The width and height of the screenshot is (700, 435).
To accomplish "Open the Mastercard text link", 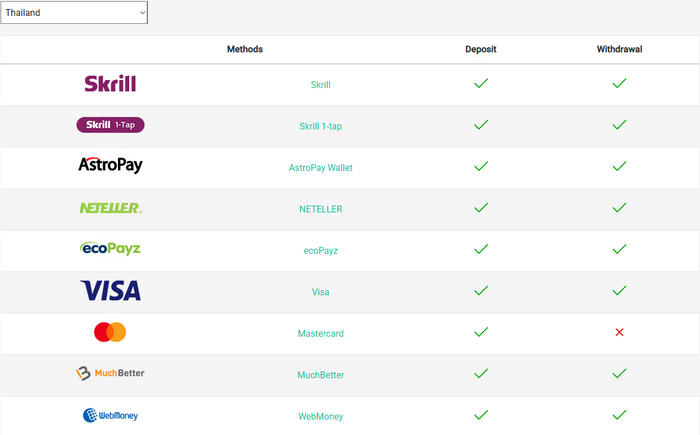I will click(320, 333).
